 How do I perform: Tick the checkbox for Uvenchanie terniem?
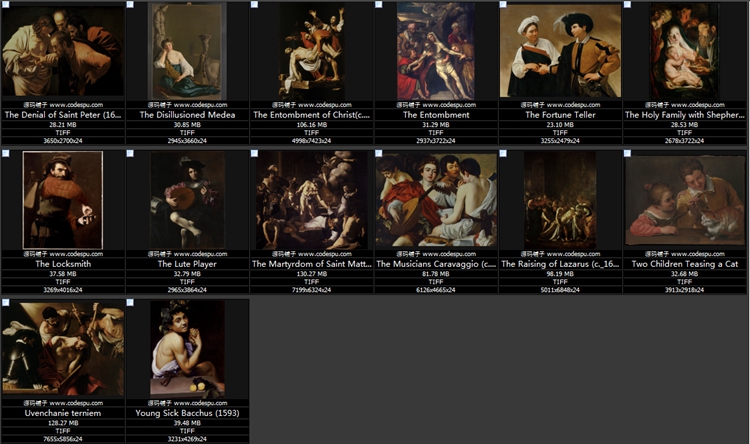(6, 302)
